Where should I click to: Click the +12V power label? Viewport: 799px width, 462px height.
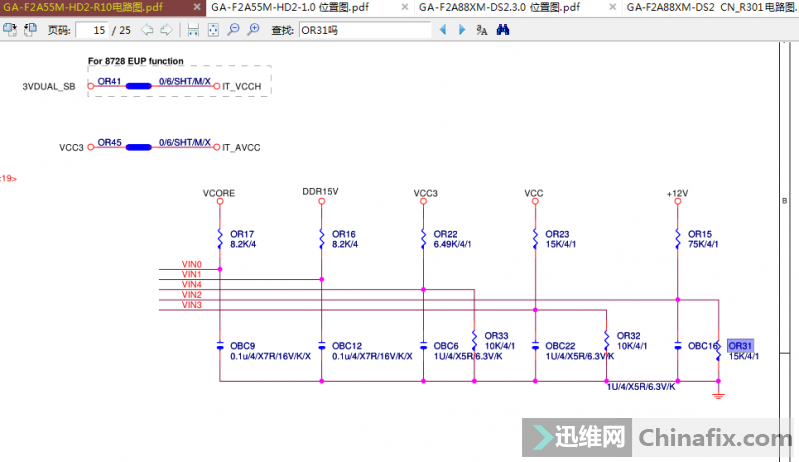tap(677, 194)
